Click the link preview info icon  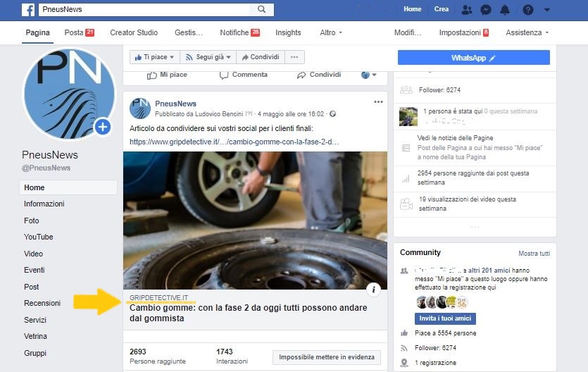[x=375, y=289]
